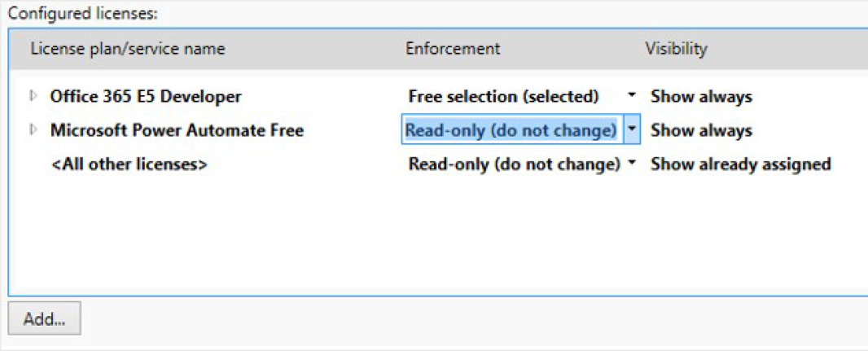
Task: Expand the Office 365 E5 Developer license tree
Action: click(33, 96)
